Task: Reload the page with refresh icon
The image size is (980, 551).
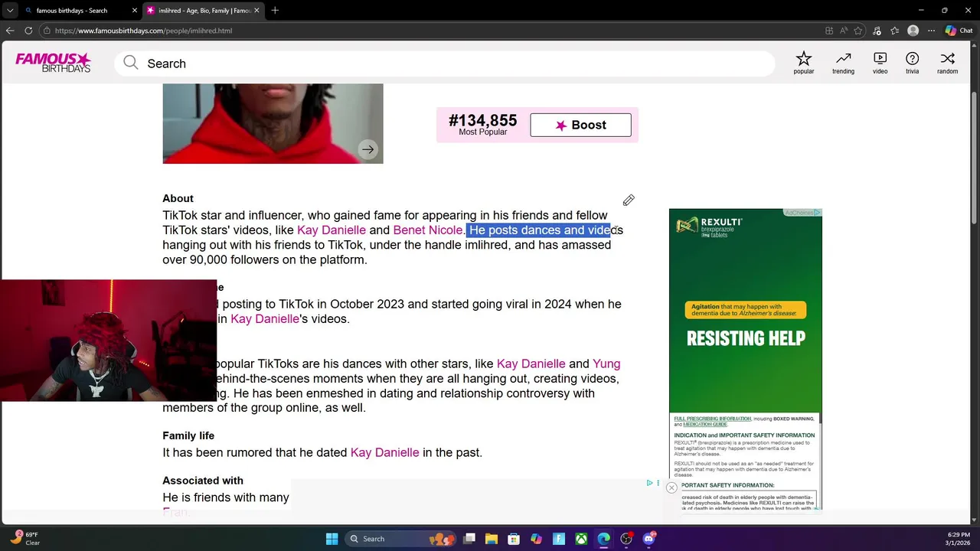Action: tap(28, 31)
